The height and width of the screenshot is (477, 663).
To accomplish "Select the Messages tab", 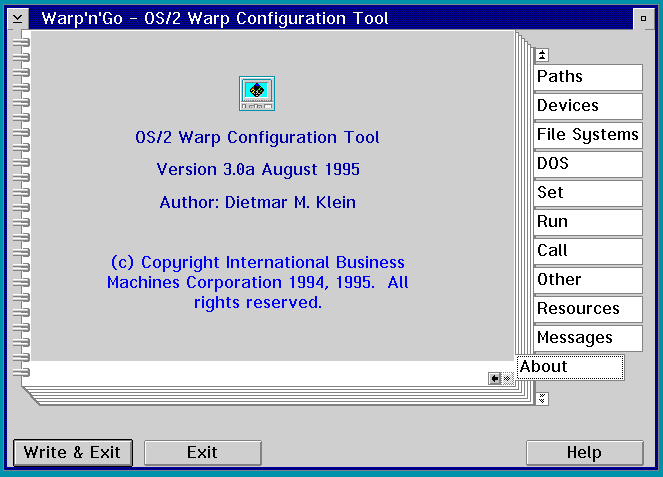I will point(588,338).
